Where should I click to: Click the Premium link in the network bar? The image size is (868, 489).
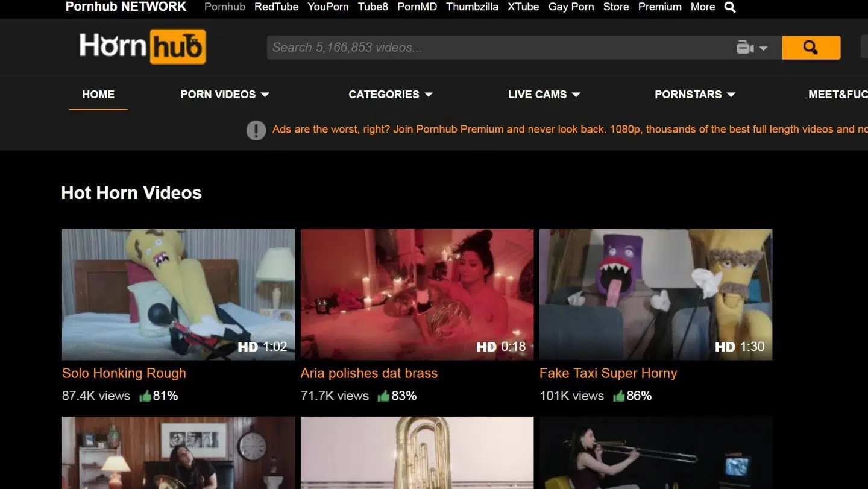pyautogui.click(x=659, y=7)
